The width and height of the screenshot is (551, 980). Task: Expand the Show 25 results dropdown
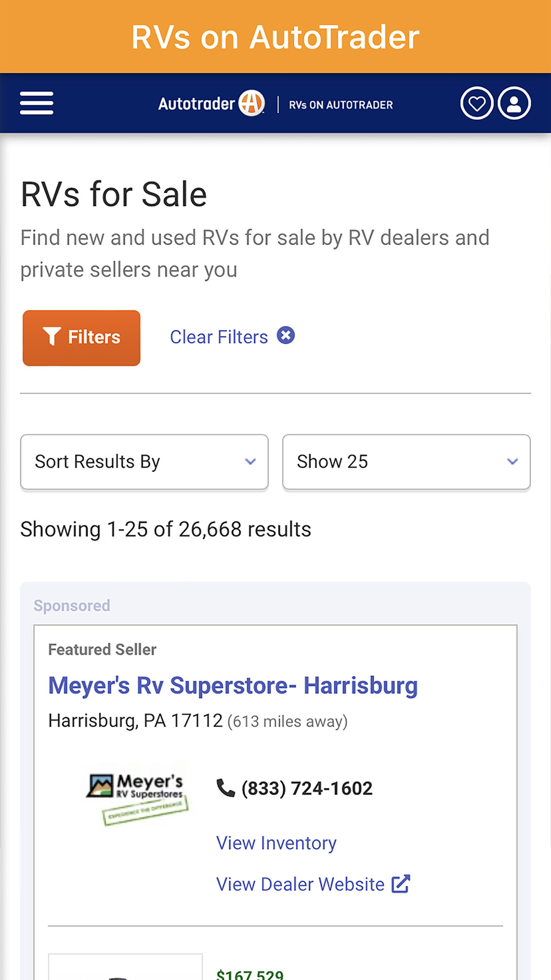(406, 461)
